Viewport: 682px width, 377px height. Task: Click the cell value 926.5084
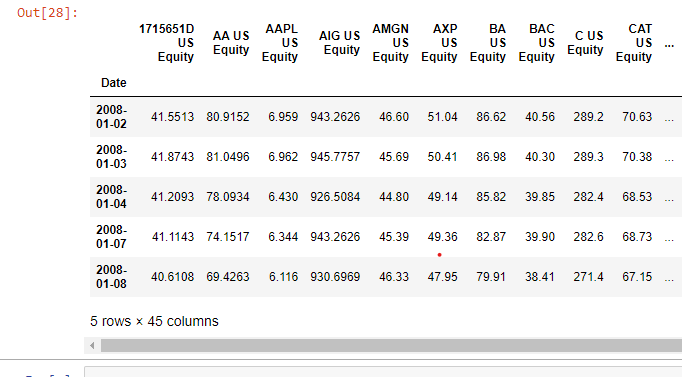[x=335, y=197]
